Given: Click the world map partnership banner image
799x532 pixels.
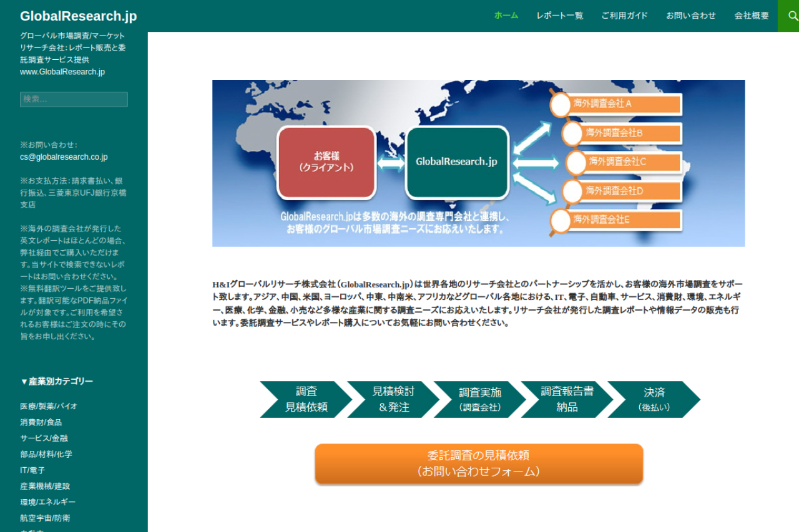Looking at the screenshot, I should [x=478, y=163].
